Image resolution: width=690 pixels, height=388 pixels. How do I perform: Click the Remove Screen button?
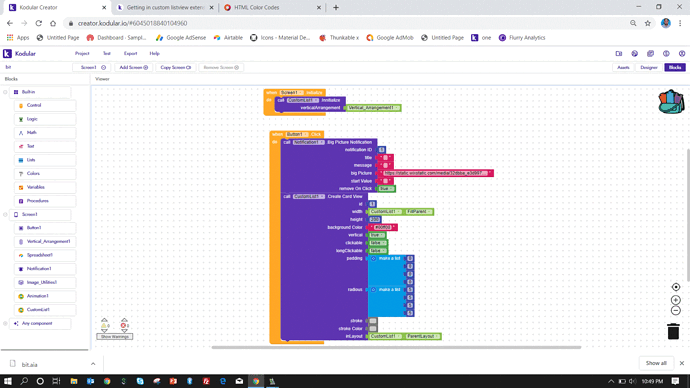(221, 68)
